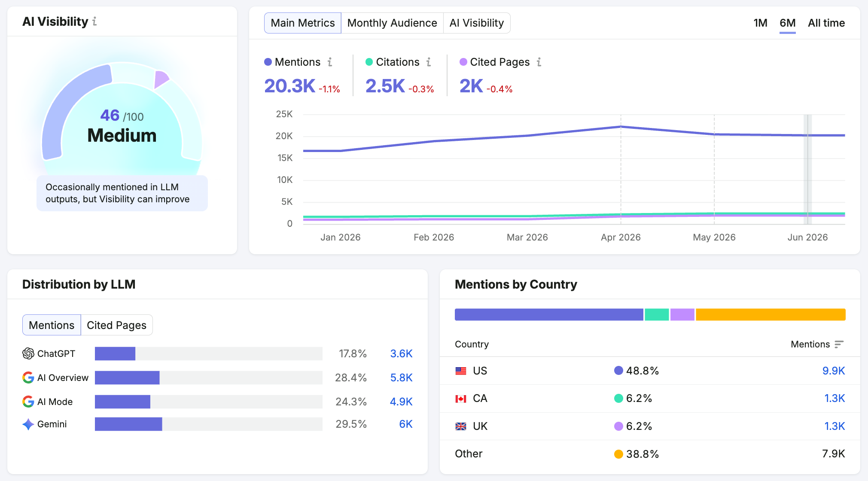Click the Occasionally mentioned in LLM outputs note
Image resolution: width=868 pixels, height=481 pixels.
click(x=122, y=193)
